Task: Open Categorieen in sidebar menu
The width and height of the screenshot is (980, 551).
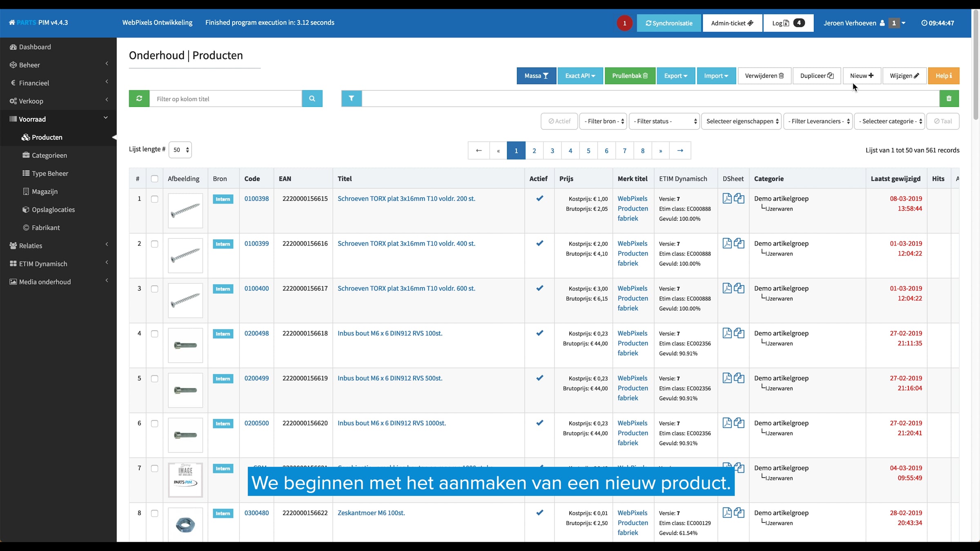Action: click(x=49, y=156)
